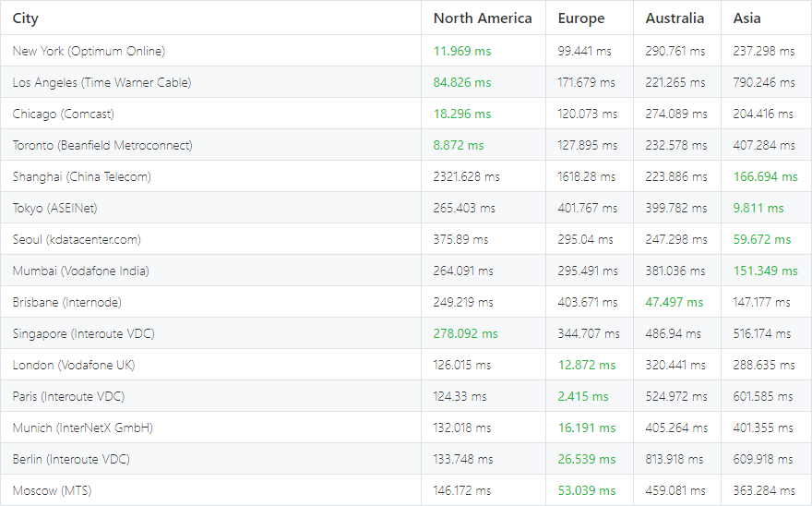Viewport: 812px width, 506px height.
Task: Click the green 11.969 ms value
Action: 462,51
